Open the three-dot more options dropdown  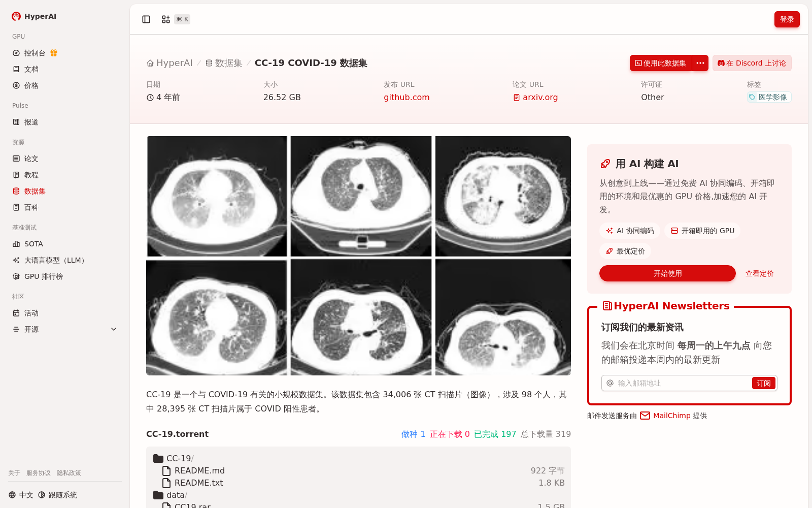pyautogui.click(x=700, y=63)
